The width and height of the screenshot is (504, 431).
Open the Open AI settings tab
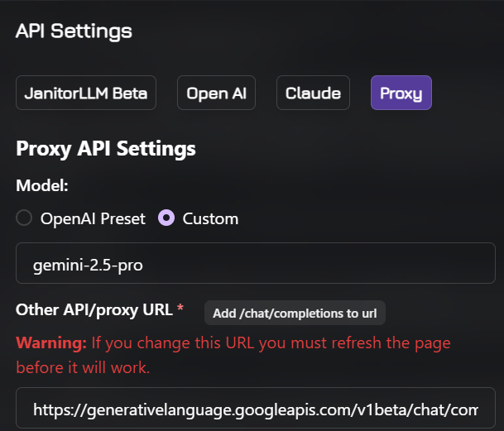(216, 93)
